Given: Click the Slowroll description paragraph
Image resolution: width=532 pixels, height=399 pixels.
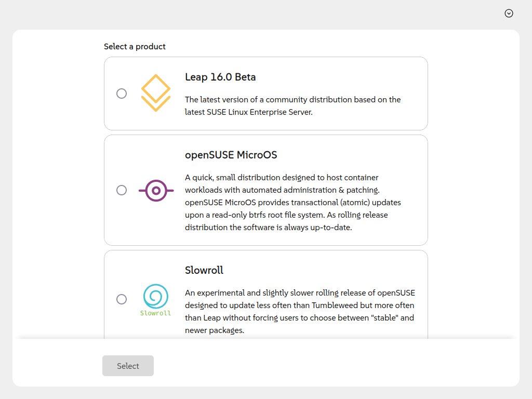Looking at the screenshot, I should coord(300,312).
